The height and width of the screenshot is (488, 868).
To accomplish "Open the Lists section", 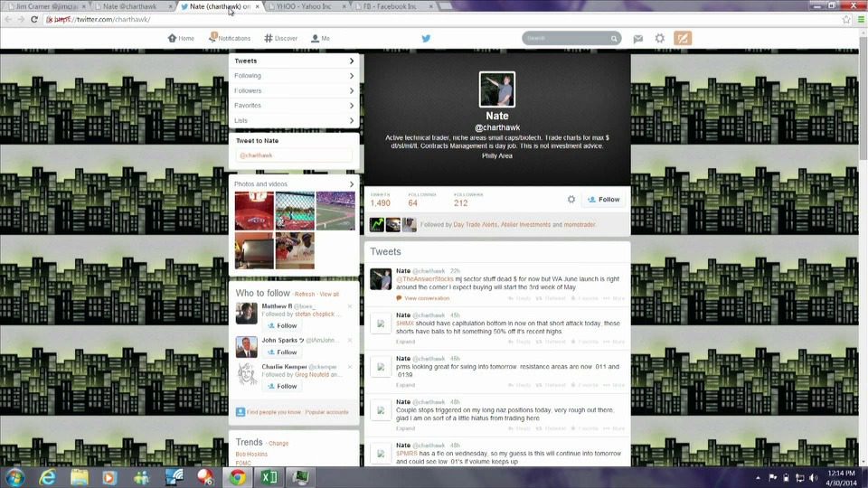I will (294, 120).
